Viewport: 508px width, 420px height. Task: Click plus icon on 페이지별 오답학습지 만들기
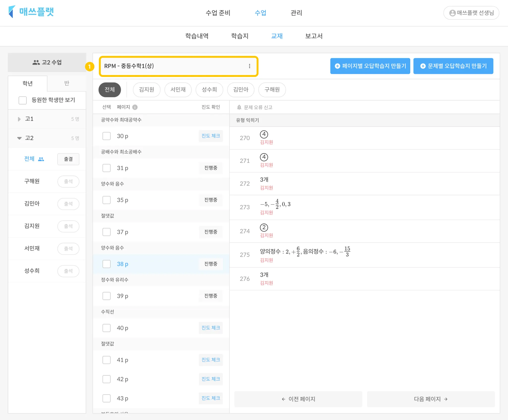click(x=337, y=66)
